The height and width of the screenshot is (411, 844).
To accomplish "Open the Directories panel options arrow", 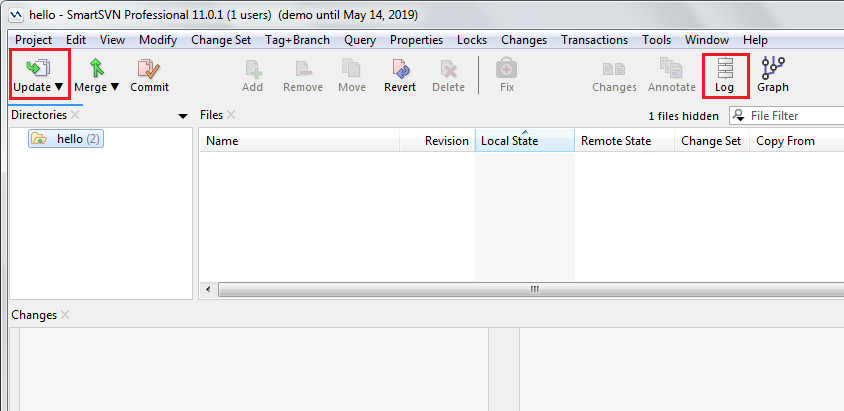I will (x=183, y=116).
